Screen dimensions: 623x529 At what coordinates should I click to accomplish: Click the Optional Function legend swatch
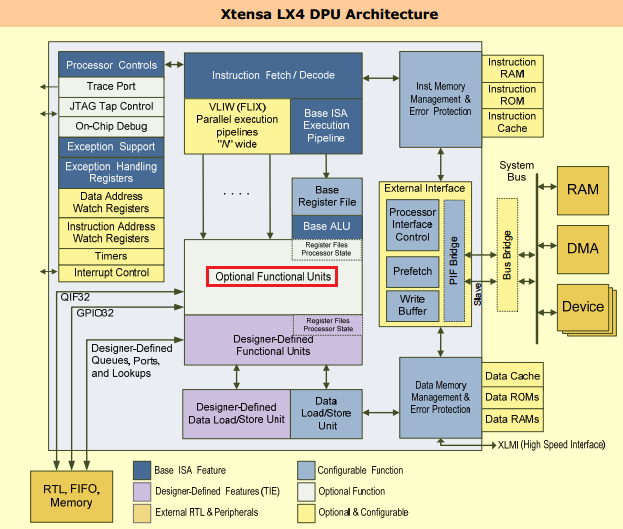[x=306, y=492]
